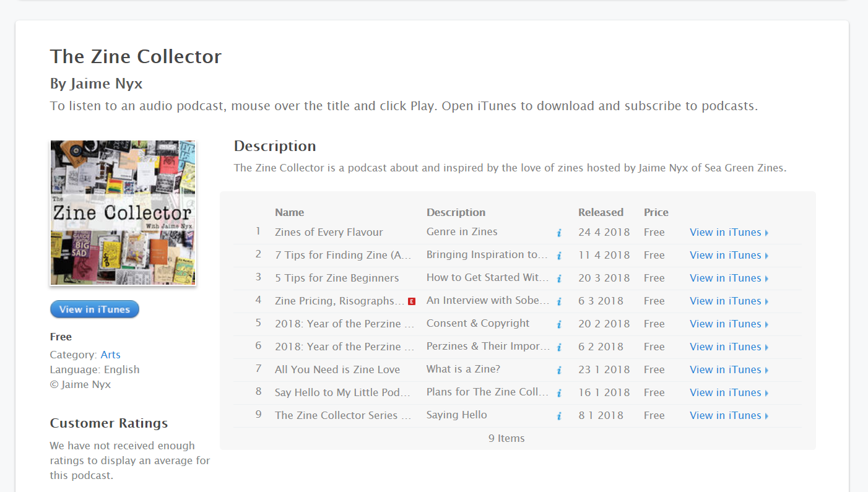Open info icon for Zines of Every Flavour
This screenshot has height=492, width=868.
(558, 233)
